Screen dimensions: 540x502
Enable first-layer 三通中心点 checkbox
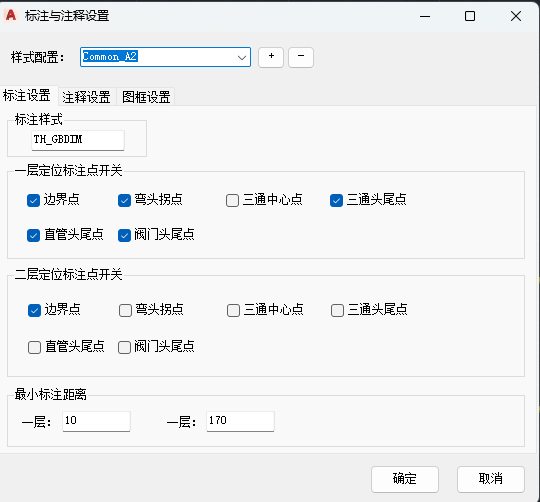(232, 200)
